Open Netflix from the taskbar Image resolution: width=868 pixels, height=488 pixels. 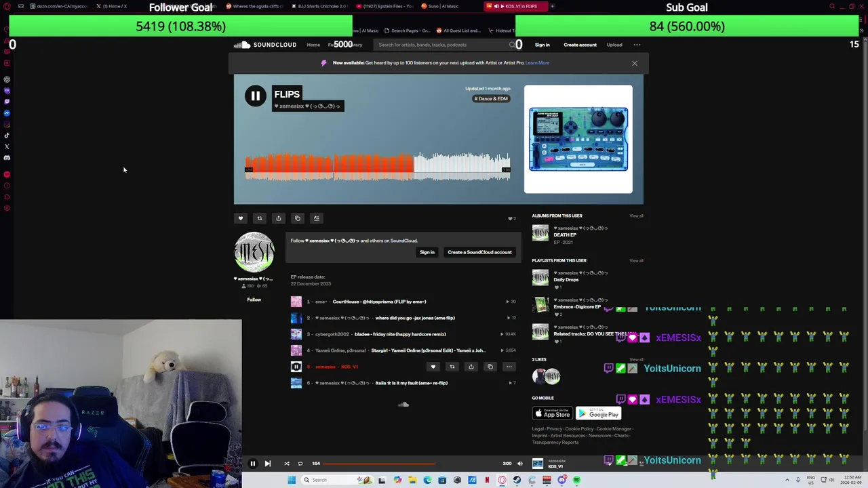pyautogui.click(x=487, y=480)
